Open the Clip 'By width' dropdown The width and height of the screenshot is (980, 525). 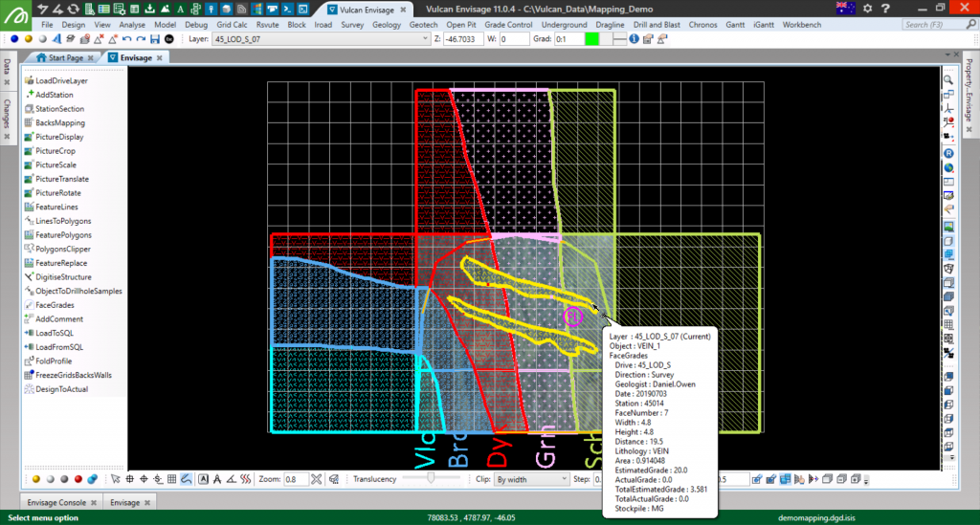531,479
